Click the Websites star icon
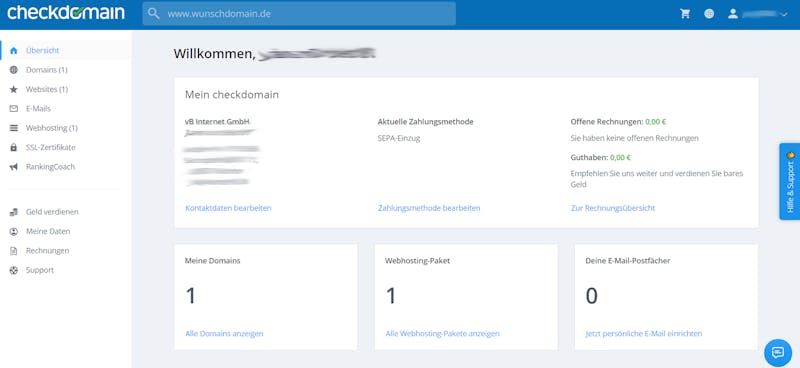The height and width of the screenshot is (368, 800). pyautogui.click(x=14, y=89)
